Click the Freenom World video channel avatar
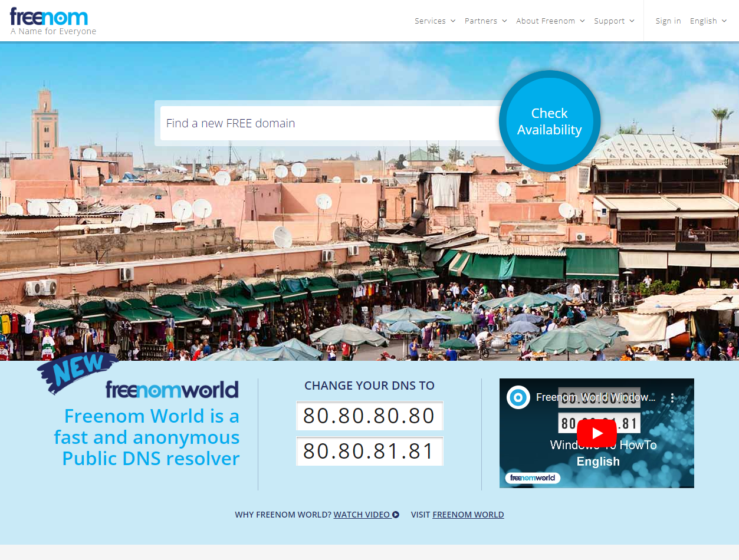 click(518, 398)
